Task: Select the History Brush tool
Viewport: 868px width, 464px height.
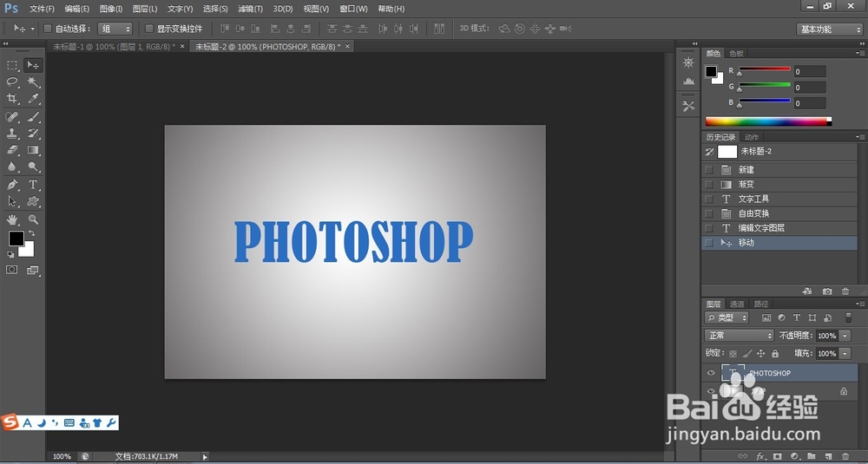Action: pos(33,134)
